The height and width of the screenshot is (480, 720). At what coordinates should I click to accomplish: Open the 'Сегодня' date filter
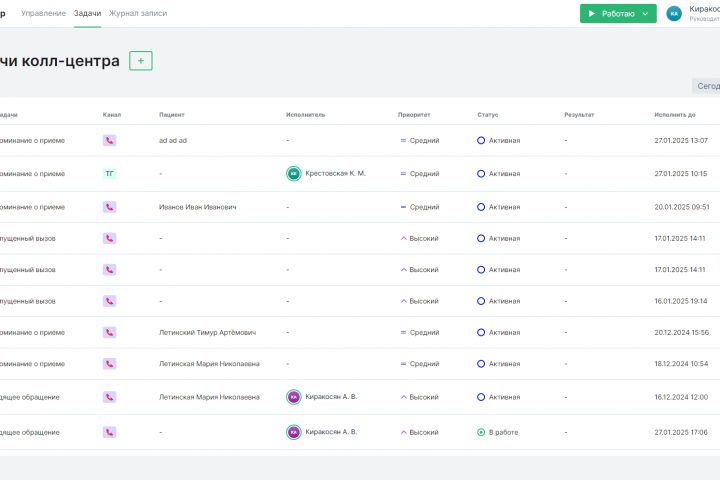tap(707, 86)
